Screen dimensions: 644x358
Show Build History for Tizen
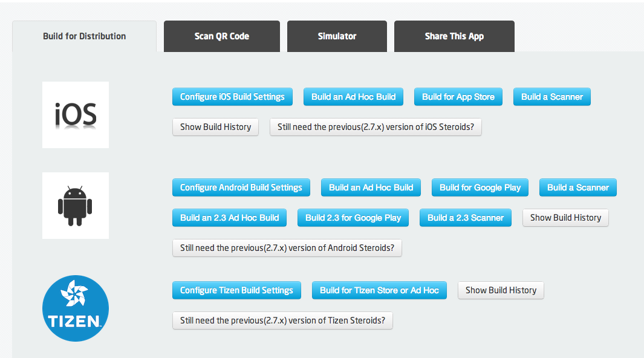pos(501,290)
